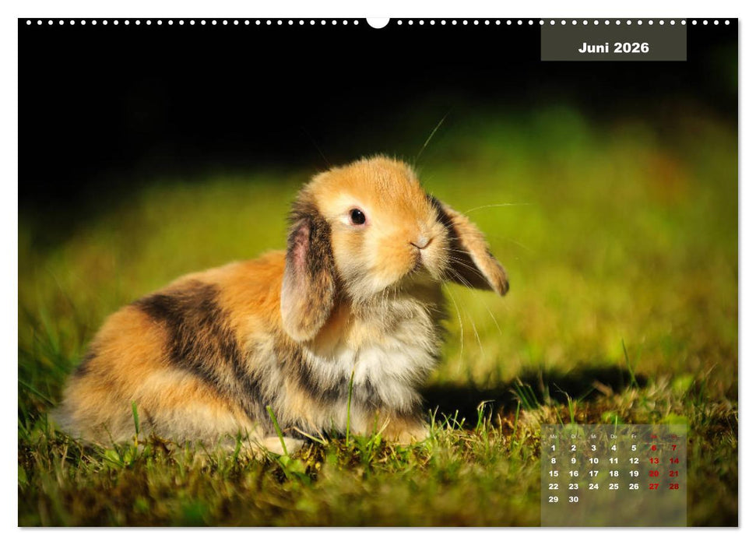
Task: Click the red date 21
Action: coord(674,473)
